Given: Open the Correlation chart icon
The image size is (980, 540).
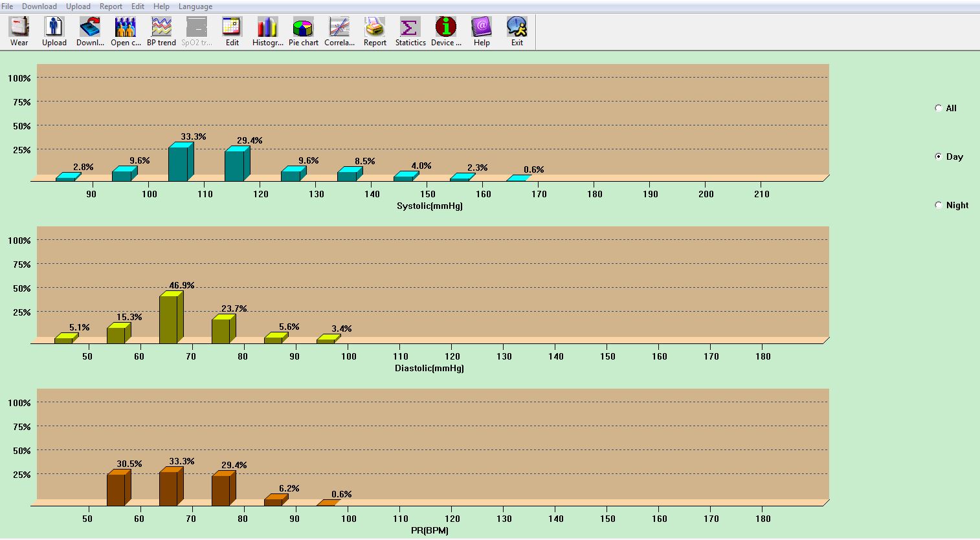Looking at the screenshot, I should 339,31.
